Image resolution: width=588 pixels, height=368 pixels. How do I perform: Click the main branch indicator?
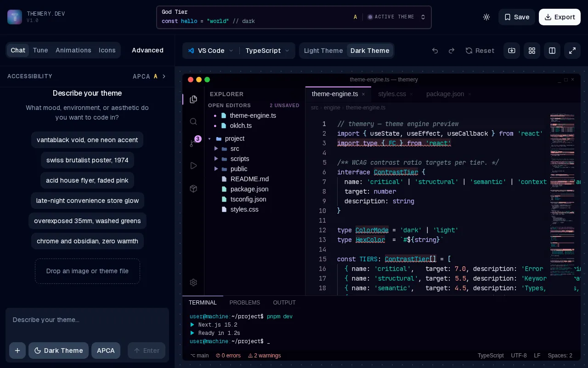tap(199, 356)
